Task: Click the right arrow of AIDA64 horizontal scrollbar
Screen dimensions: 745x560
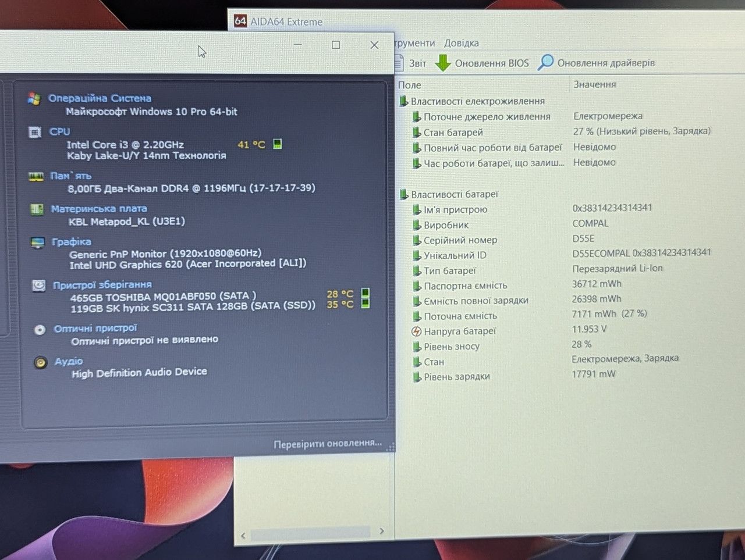Action: coord(382,531)
